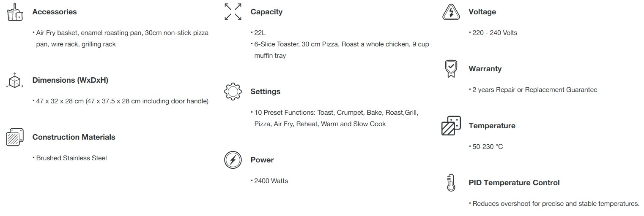The width and height of the screenshot is (644, 216).
Task: Click the Voltage warning triangle icon
Action: click(x=451, y=12)
